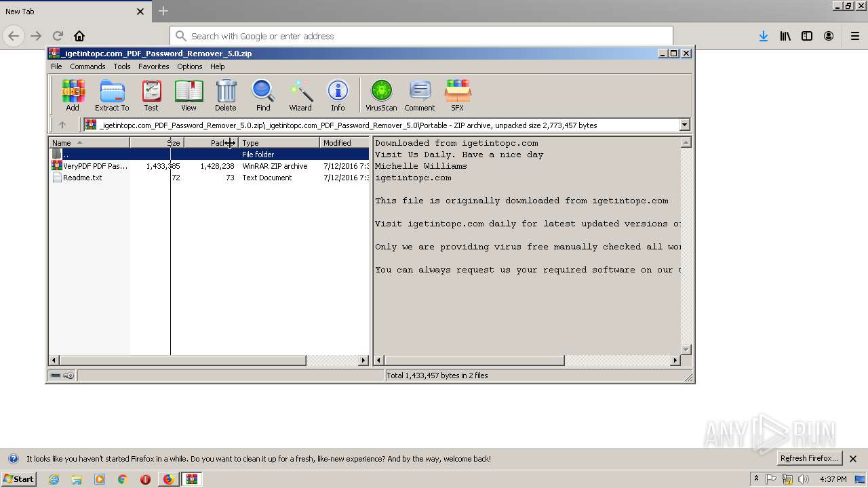The width and height of the screenshot is (868, 488).
Task: Sort files by Size column
Action: tap(157, 142)
